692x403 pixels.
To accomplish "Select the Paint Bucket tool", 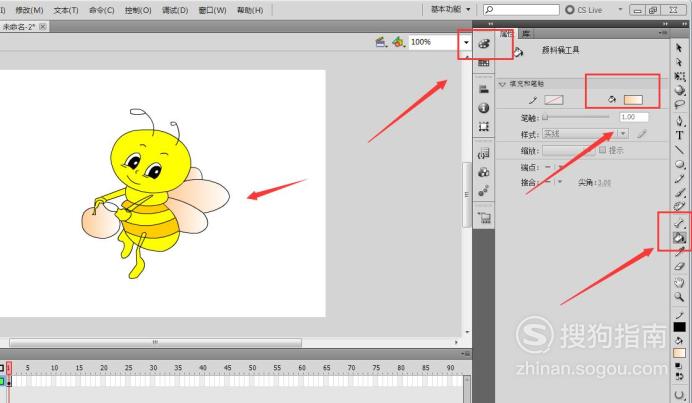I will tap(679, 238).
